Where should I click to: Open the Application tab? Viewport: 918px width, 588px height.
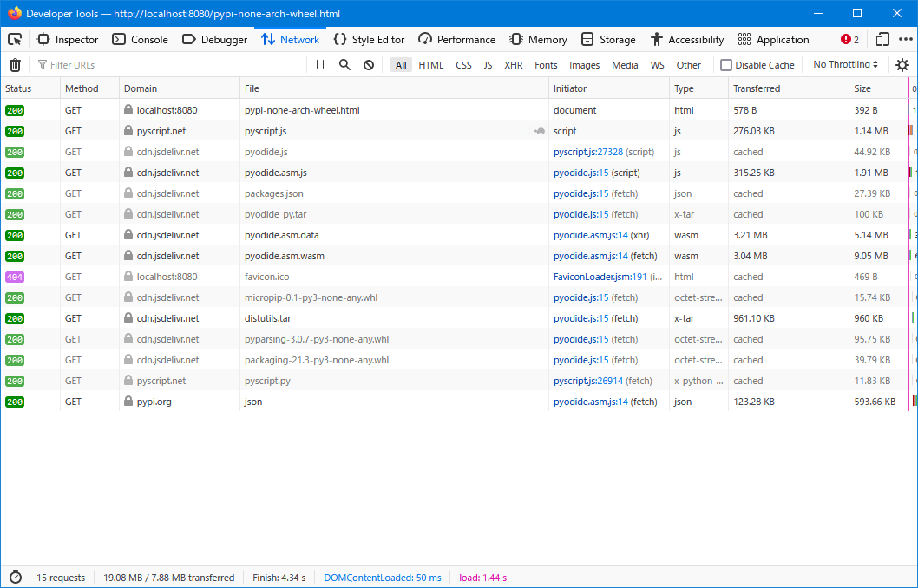(x=773, y=40)
